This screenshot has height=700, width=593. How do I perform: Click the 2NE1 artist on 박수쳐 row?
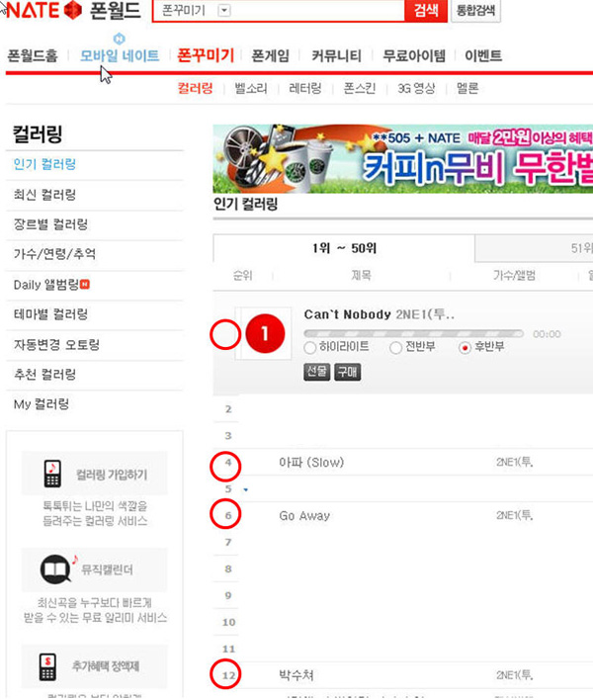click(x=515, y=675)
